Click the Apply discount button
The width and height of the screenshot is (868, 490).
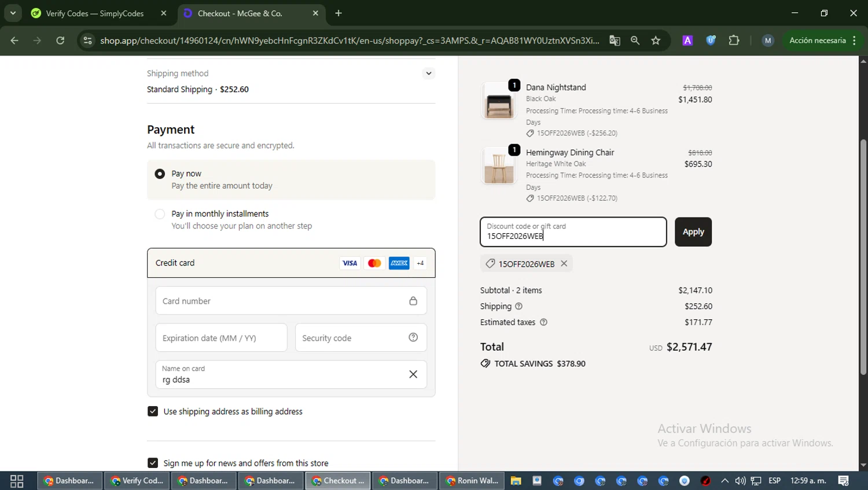(693, 232)
